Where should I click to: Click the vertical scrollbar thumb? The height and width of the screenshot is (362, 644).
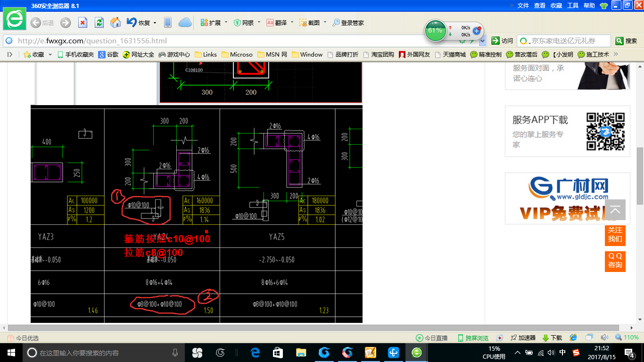[x=640, y=176]
